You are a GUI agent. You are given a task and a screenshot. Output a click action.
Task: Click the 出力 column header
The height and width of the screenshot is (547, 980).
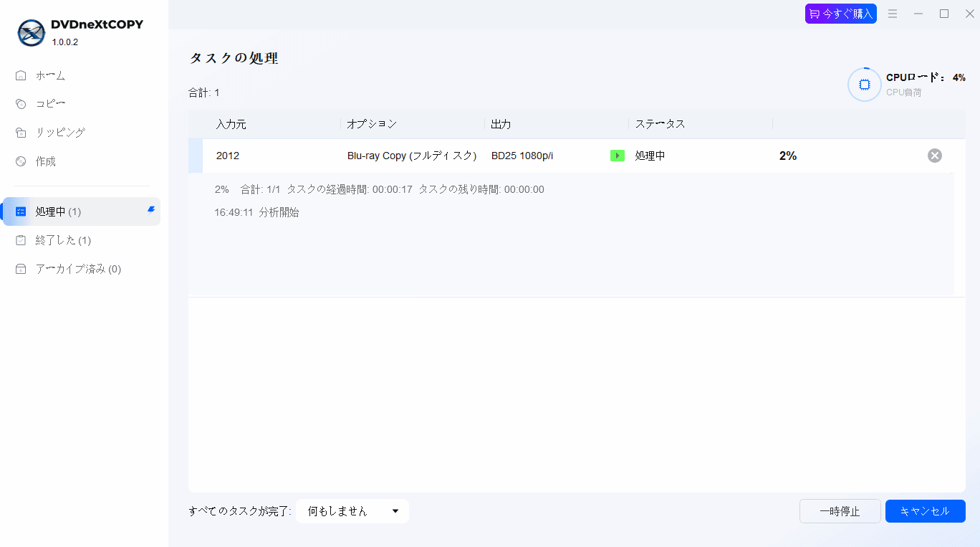501,124
